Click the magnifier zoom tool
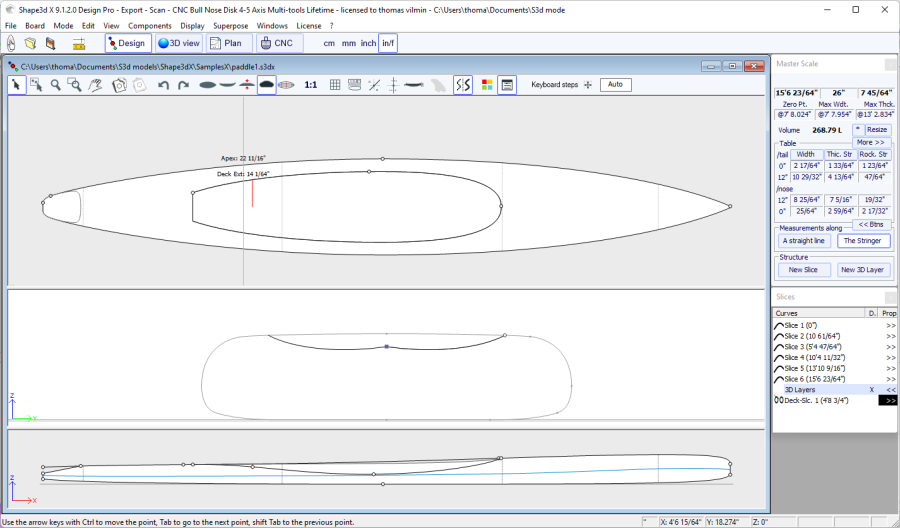This screenshot has width=900, height=528. pos(56,85)
